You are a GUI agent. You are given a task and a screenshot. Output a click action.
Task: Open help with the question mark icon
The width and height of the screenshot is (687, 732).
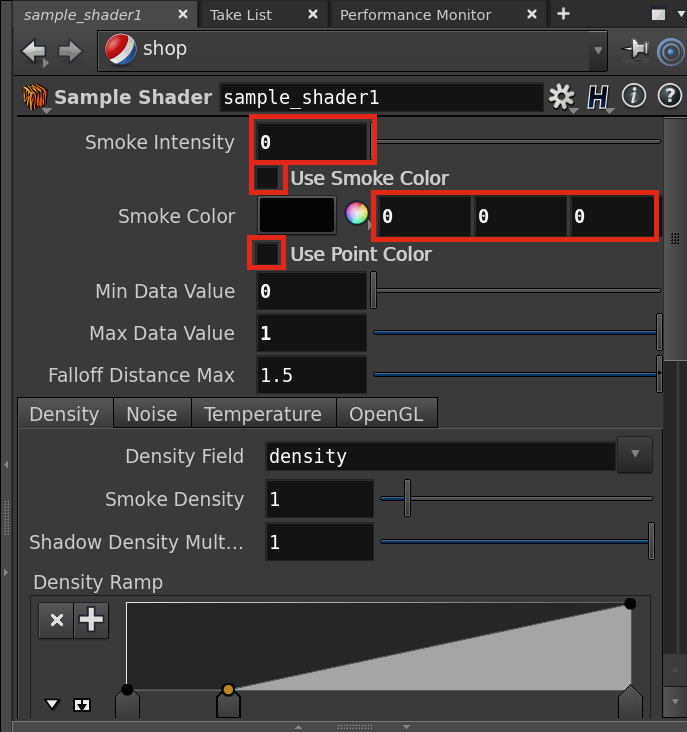[668, 97]
